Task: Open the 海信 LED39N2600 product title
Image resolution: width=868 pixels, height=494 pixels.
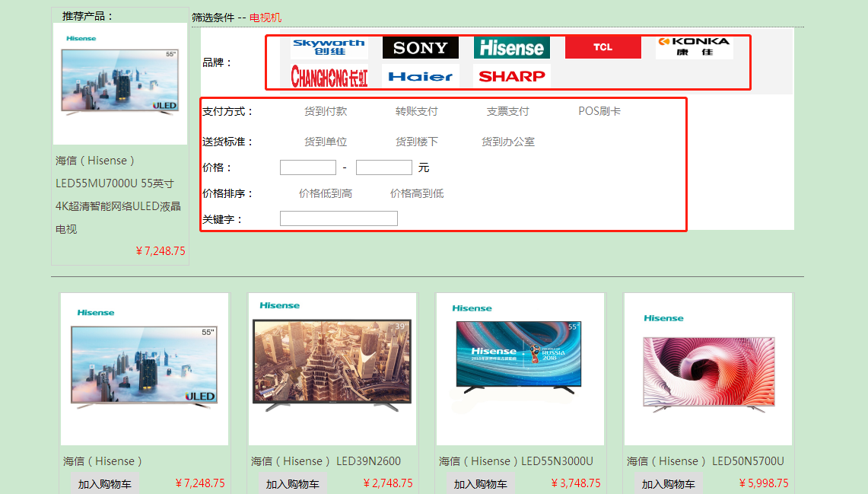Action: coord(326,461)
